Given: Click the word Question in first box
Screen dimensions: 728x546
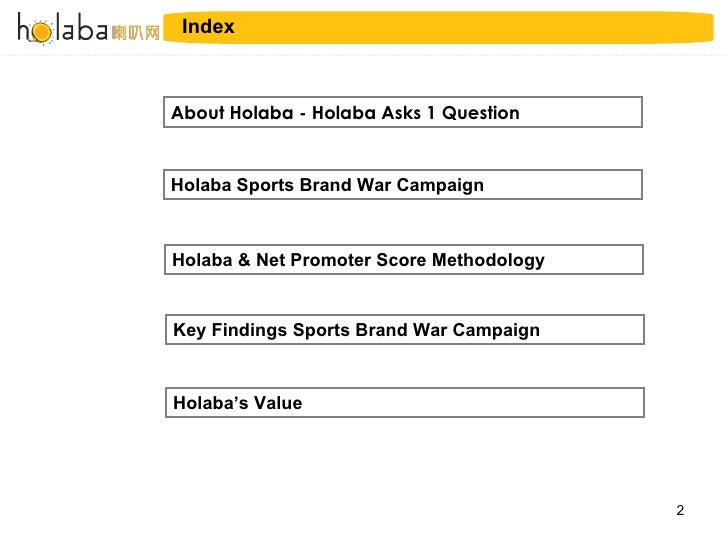Looking at the screenshot, I should point(481,113).
